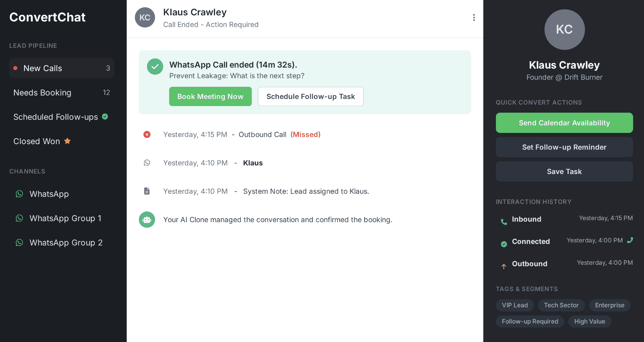Viewport: 644px width, 342px height.
Task: Click Set Follow-up Reminder button
Action: coord(564,147)
